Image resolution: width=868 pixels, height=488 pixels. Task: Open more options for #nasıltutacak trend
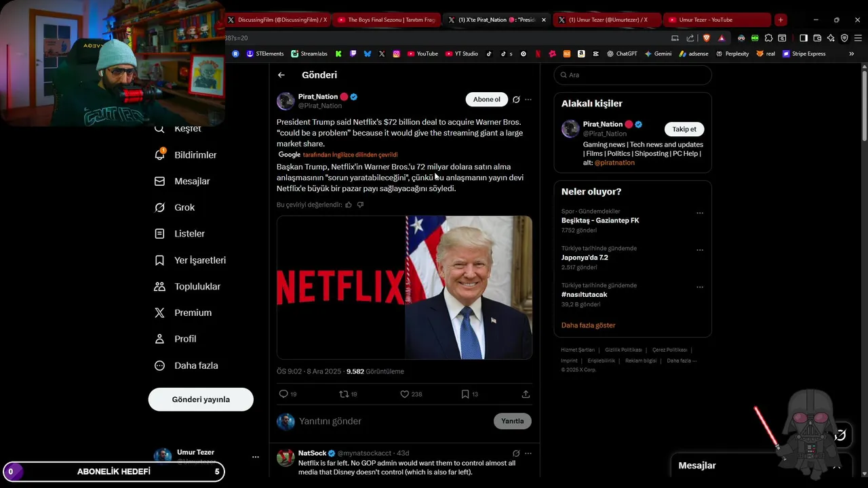point(700,287)
